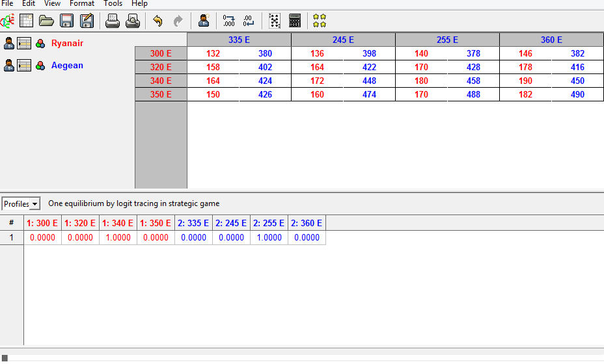
Task: Save the game with the floppy disk icon
Action: (x=66, y=21)
